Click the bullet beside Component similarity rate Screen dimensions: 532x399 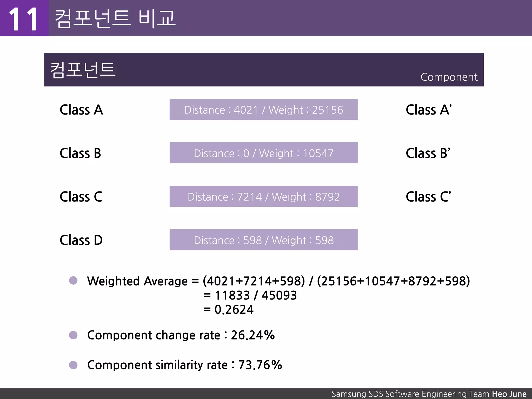[73, 365]
